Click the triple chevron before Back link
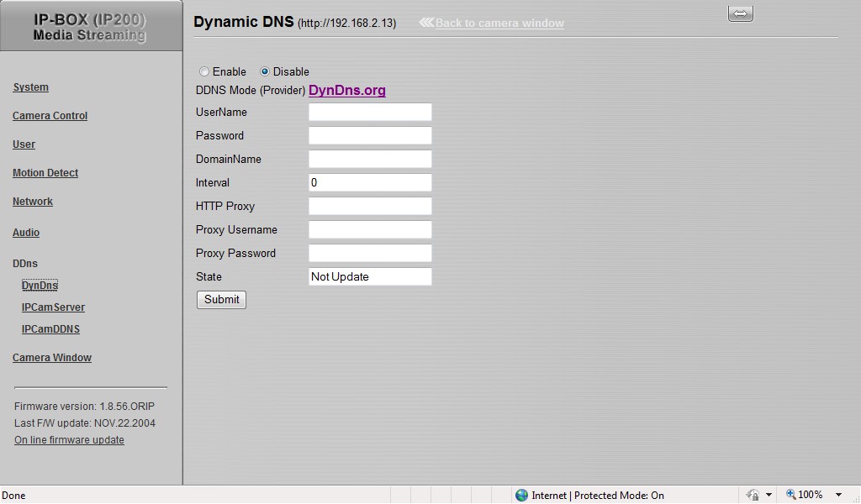This screenshot has height=504, width=861. (x=426, y=23)
